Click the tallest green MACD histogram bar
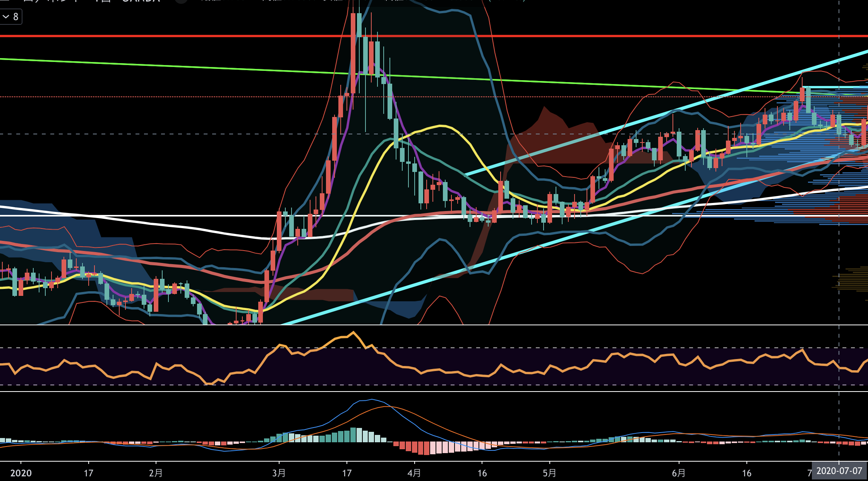Viewport: 868px width, 481px height. click(353, 435)
